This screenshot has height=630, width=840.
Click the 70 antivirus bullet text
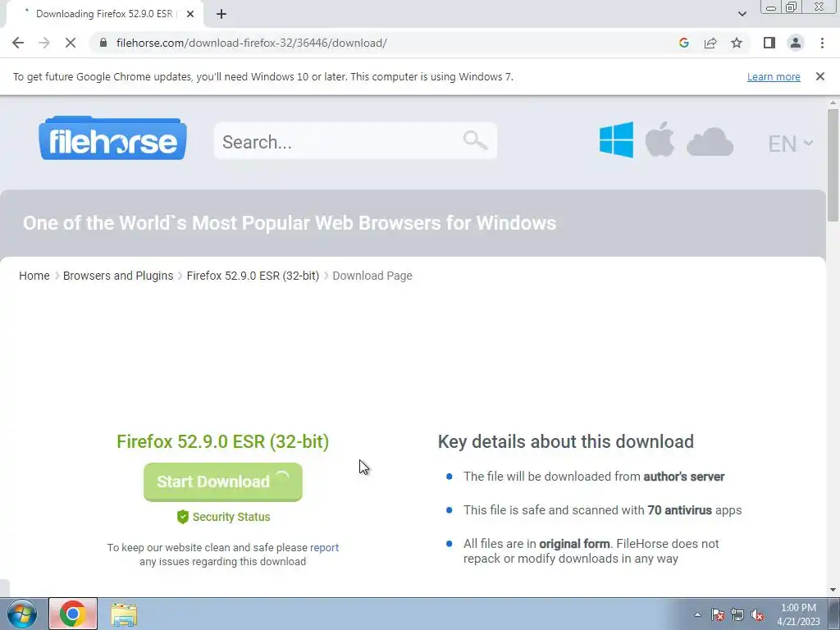pyautogui.click(x=602, y=510)
